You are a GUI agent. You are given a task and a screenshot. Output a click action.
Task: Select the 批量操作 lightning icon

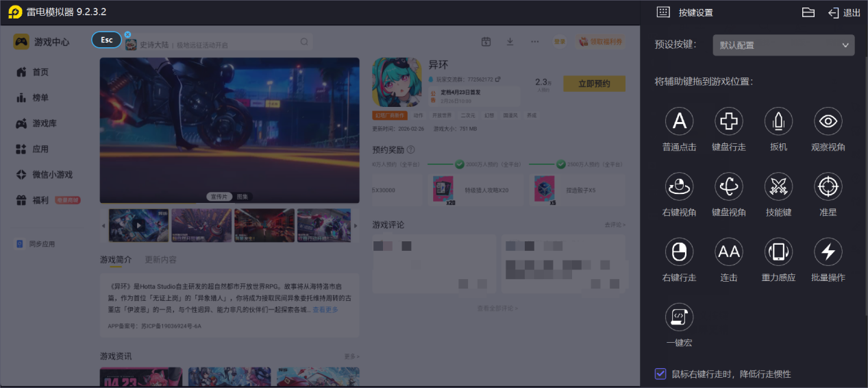click(x=828, y=252)
